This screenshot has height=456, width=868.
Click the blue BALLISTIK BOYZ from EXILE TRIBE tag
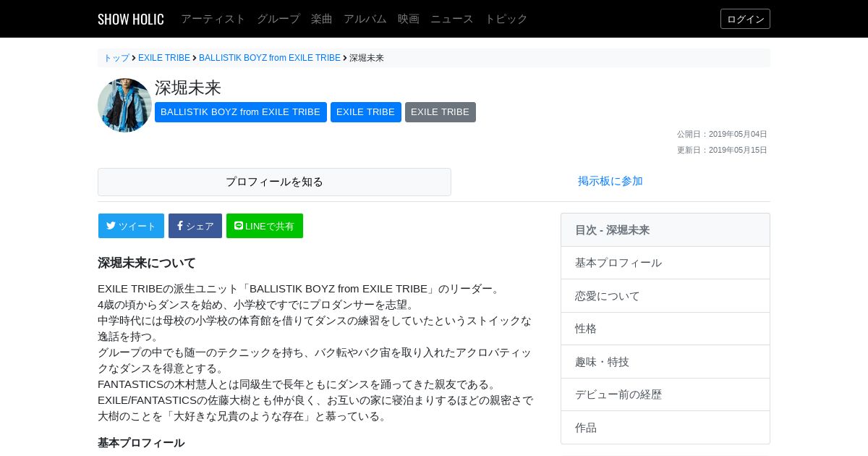point(241,112)
